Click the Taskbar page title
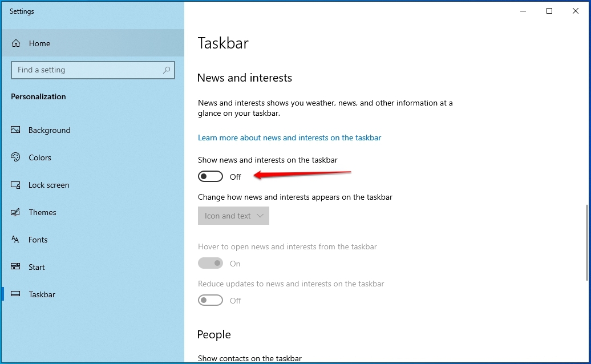The width and height of the screenshot is (591, 364). coord(223,43)
